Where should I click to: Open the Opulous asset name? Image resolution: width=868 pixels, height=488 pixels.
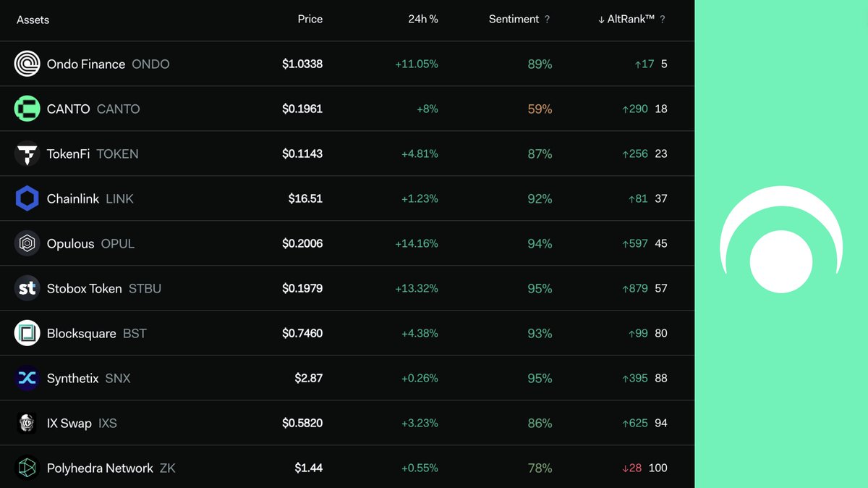pos(70,243)
